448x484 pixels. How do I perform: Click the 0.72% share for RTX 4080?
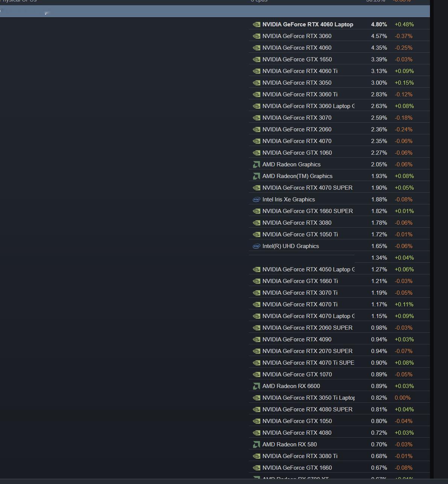(379, 433)
